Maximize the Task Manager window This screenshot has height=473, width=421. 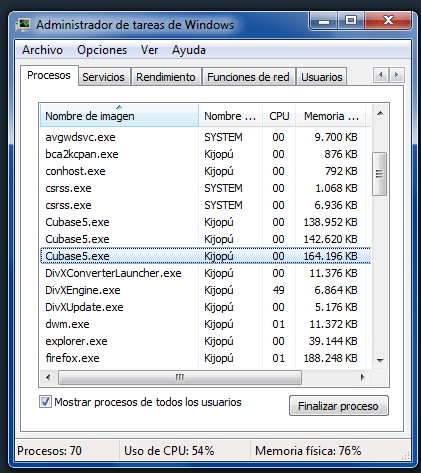pyautogui.click(x=351, y=21)
